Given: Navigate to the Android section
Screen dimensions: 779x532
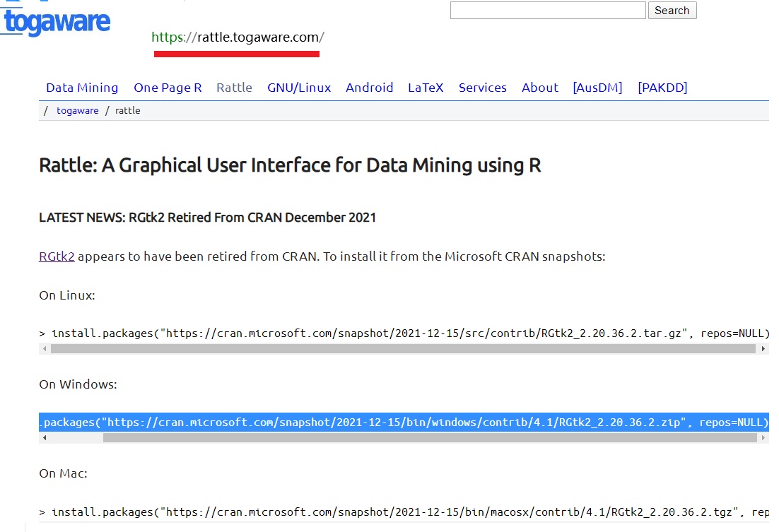Looking at the screenshot, I should coord(369,88).
